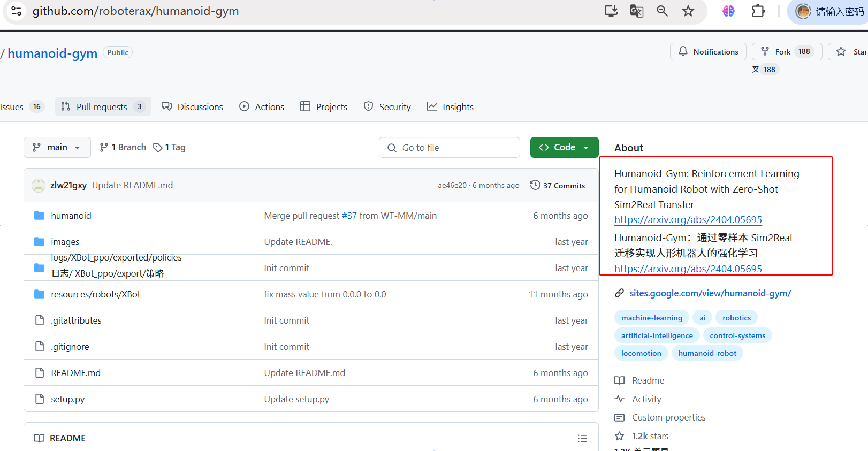
Task: Open the Pull requests tab
Action: [103, 107]
